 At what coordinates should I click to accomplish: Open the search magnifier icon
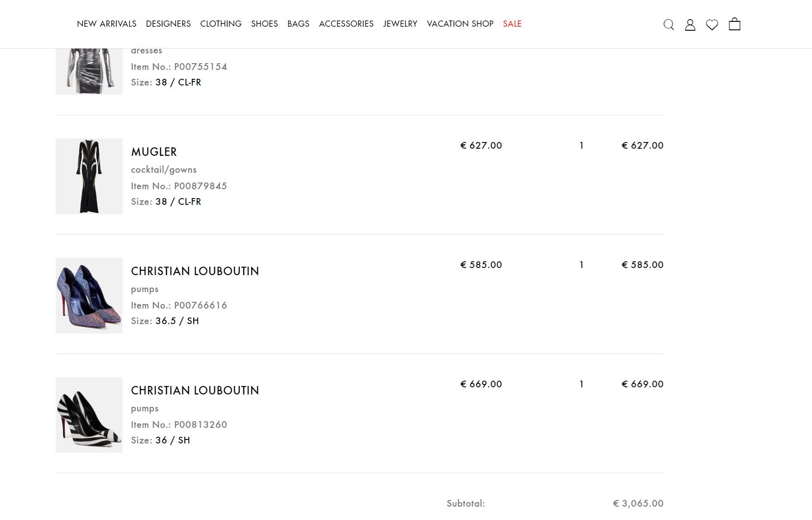click(669, 24)
